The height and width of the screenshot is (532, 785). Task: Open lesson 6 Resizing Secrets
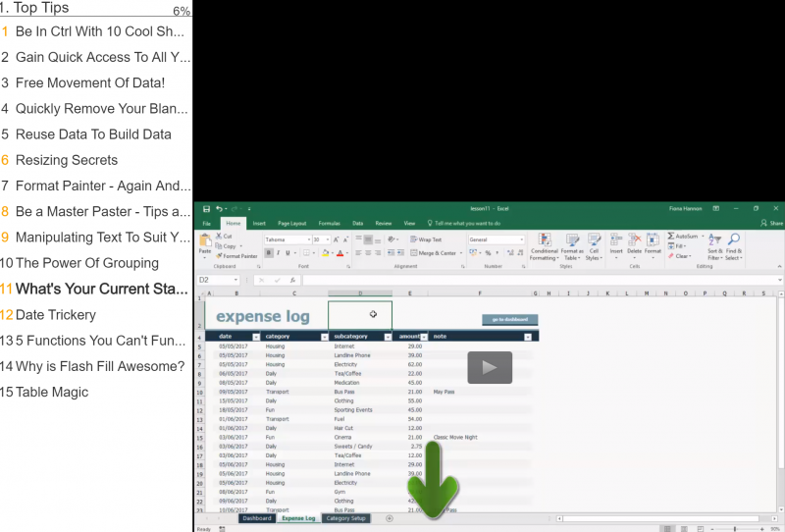(x=60, y=160)
